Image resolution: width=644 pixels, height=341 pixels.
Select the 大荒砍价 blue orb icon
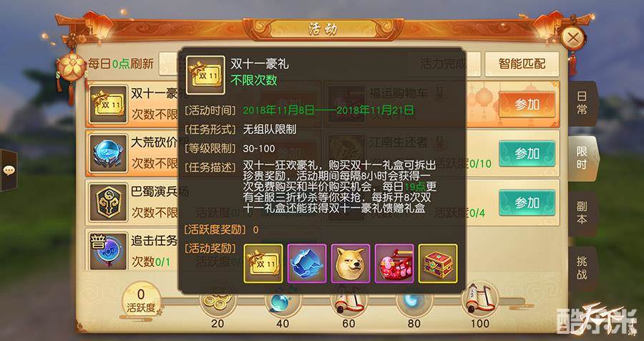108,153
